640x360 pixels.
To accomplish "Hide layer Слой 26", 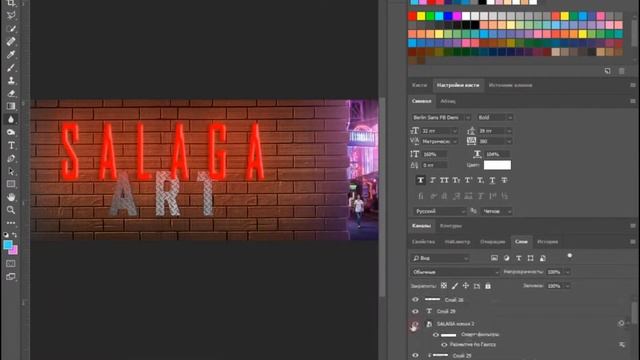I will (x=415, y=300).
